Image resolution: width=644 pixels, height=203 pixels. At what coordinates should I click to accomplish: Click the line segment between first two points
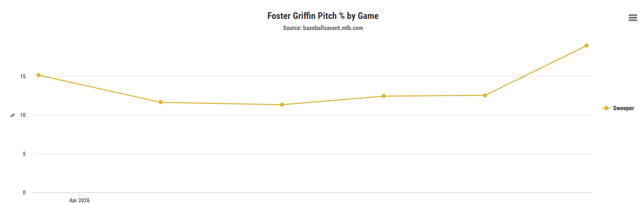(x=100, y=89)
